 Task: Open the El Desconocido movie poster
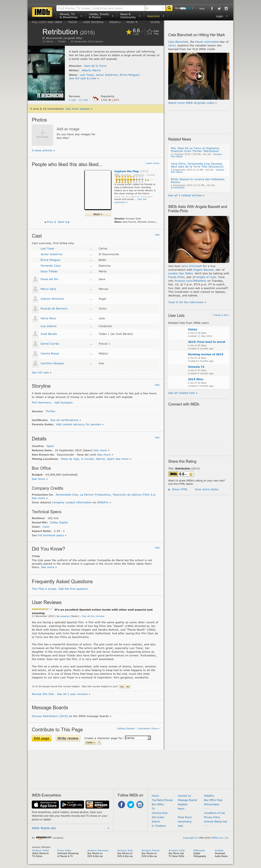(46, 74)
